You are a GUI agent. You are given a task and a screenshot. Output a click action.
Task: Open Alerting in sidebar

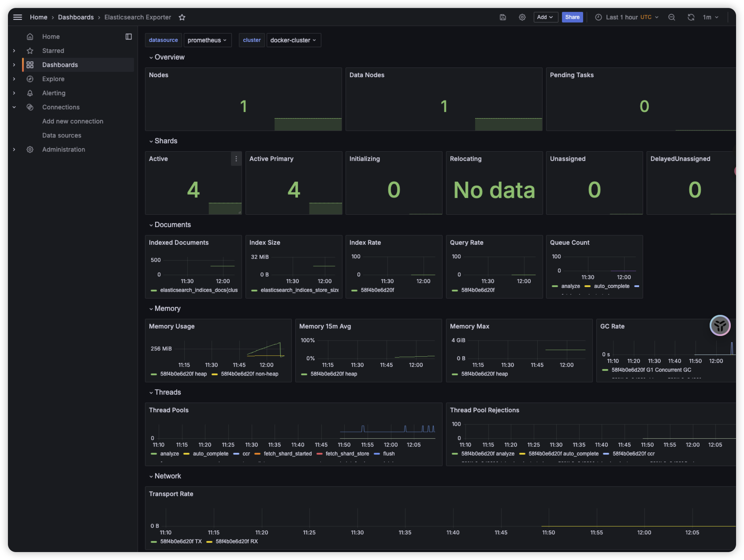[x=54, y=93]
